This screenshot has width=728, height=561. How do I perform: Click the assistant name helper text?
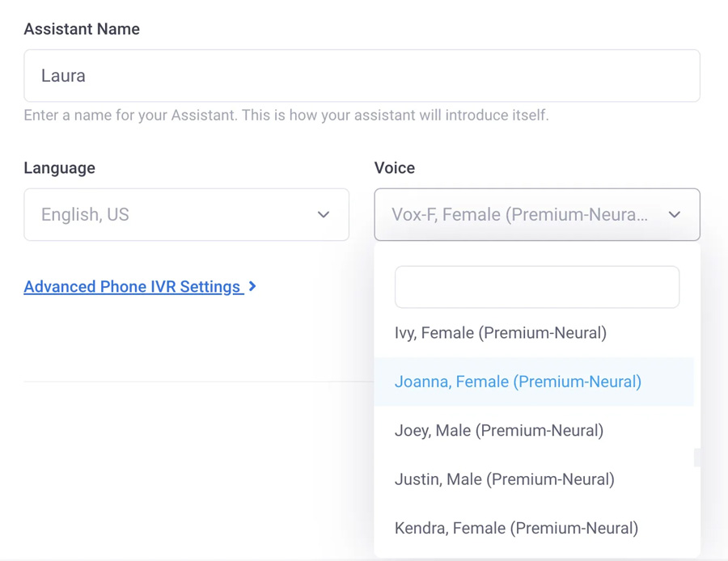click(x=286, y=116)
